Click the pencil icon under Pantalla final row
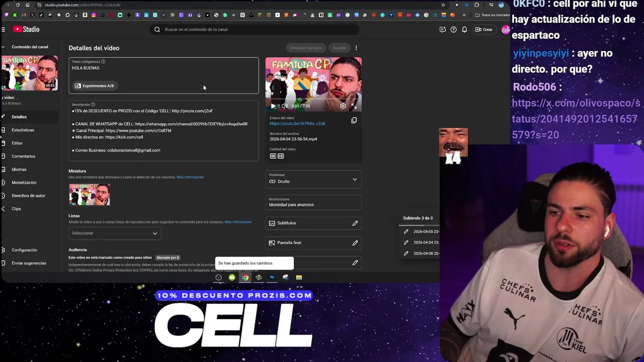The width and height of the screenshot is (644, 362). 355,262
